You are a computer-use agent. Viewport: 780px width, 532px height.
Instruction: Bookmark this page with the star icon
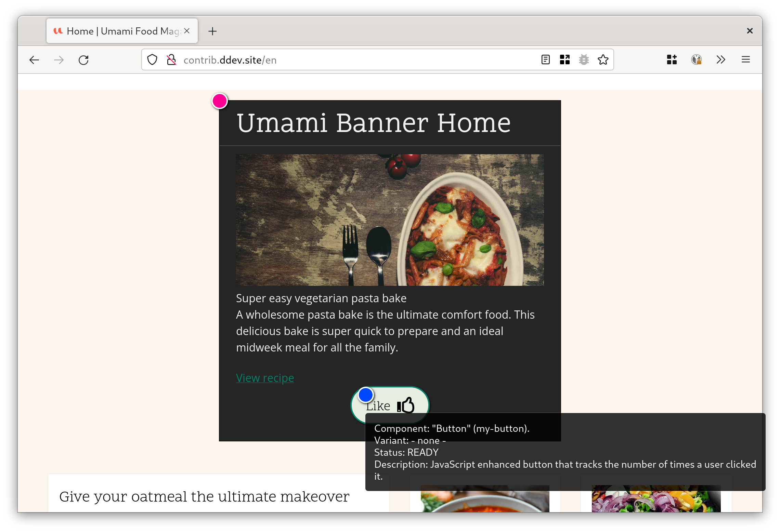(603, 60)
